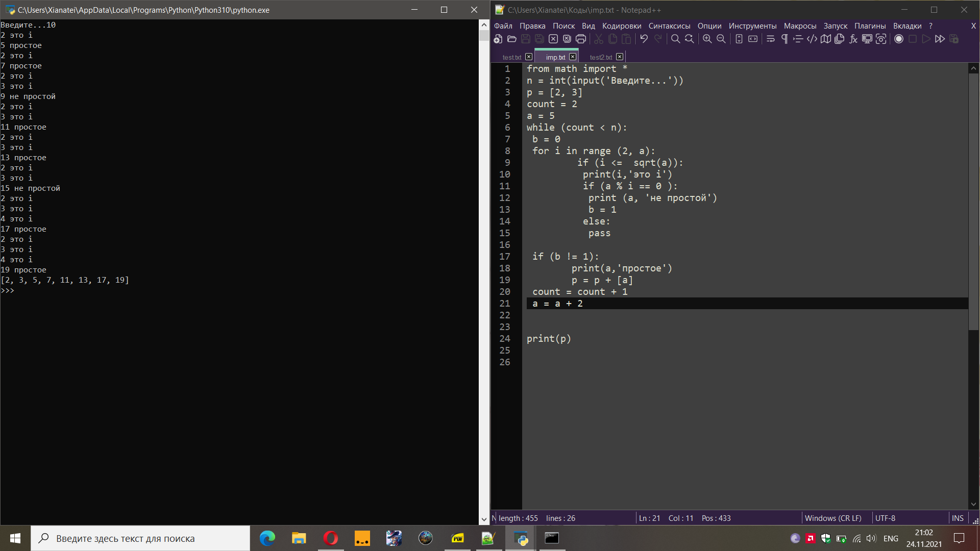This screenshot has height=551, width=980.
Task: Click the Stop recording square icon
Action: click(913, 39)
